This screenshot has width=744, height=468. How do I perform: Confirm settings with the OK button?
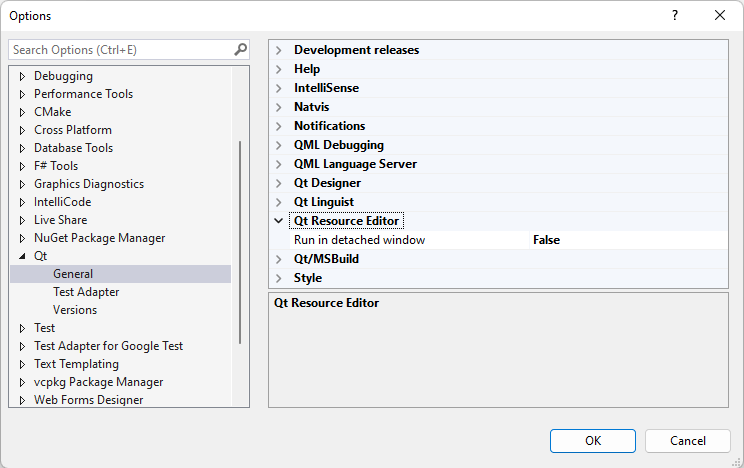(593, 441)
